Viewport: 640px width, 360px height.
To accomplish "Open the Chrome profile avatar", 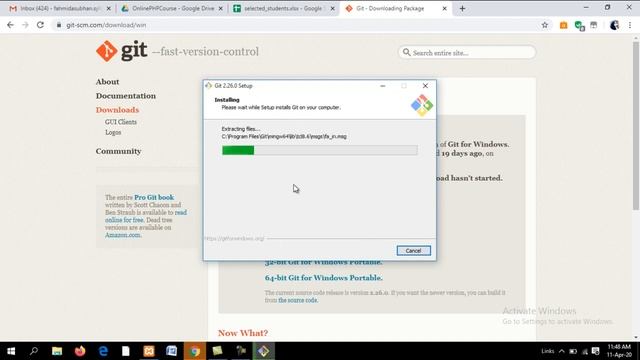I will click(614, 25).
